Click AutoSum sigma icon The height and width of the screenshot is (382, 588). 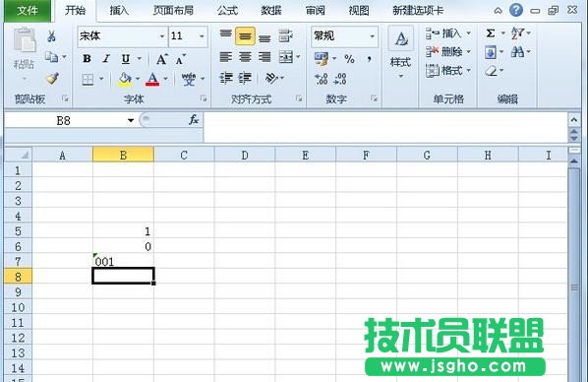click(x=490, y=33)
